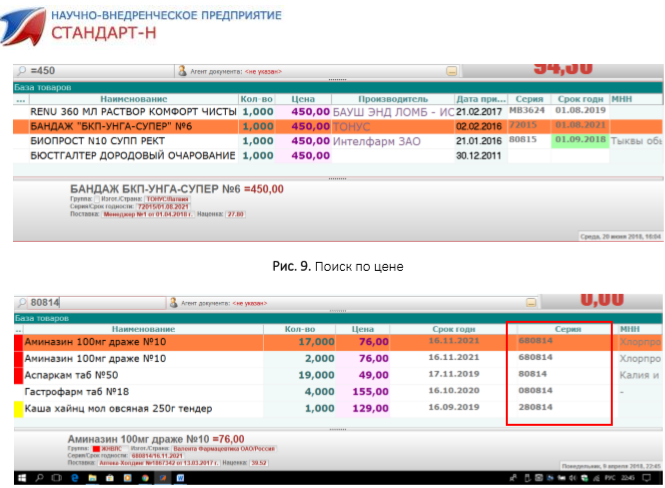Click the agent link in the 80814 window
The height and width of the screenshot is (488, 665).
click(250, 303)
